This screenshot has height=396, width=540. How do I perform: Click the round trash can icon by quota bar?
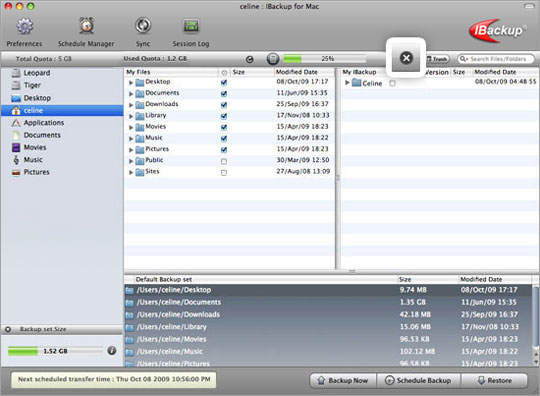click(273, 59)
